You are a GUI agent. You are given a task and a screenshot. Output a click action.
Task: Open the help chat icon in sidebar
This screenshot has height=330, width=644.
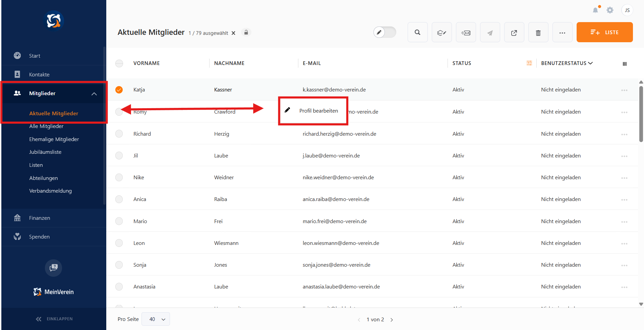click(x=54, y=268)
